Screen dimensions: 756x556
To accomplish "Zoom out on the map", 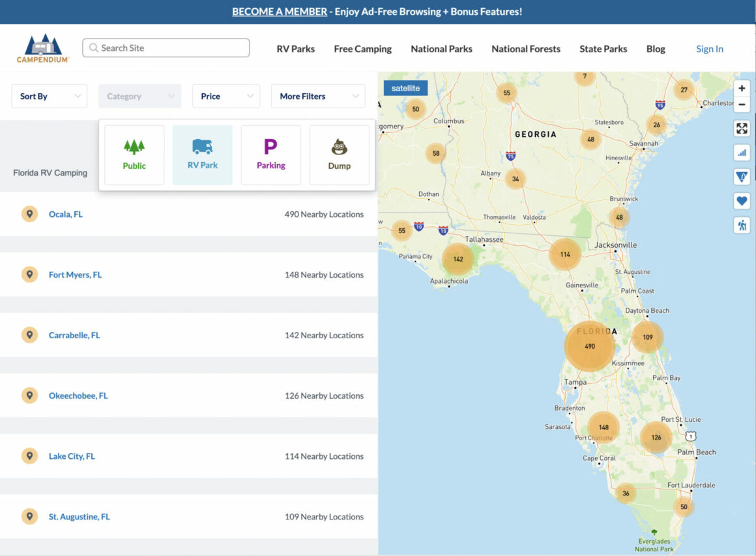I will (x=742, y=104).
